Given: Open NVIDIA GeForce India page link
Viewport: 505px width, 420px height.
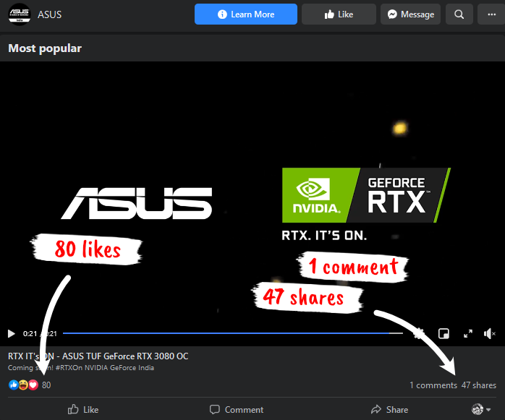Looking at the screenshot, I should pos(119,367).
